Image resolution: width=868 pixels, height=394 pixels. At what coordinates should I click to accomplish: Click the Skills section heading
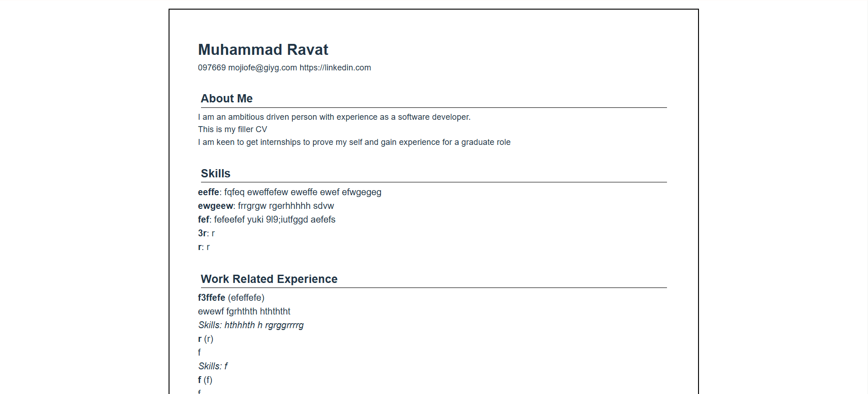(216, 174)
